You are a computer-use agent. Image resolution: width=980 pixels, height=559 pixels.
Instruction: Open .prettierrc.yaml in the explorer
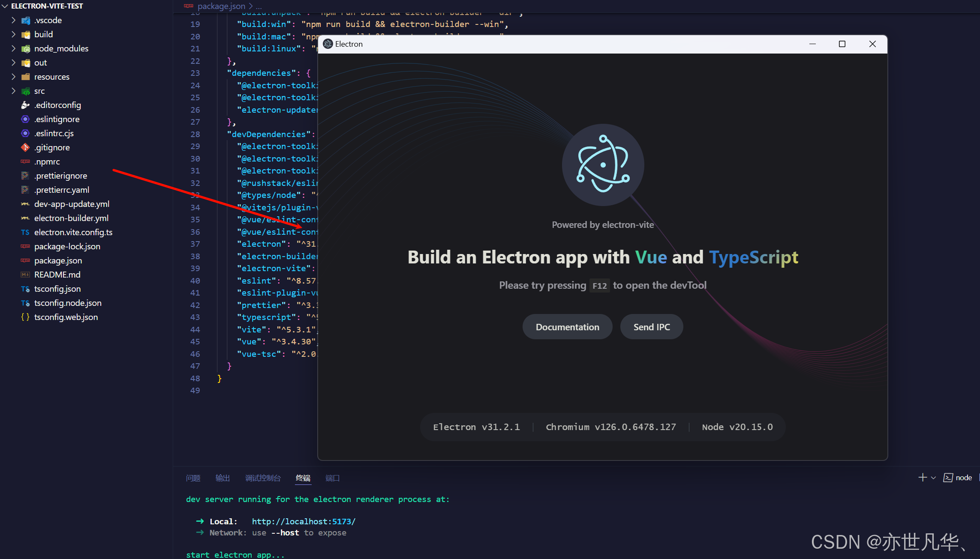click(62, 190)
